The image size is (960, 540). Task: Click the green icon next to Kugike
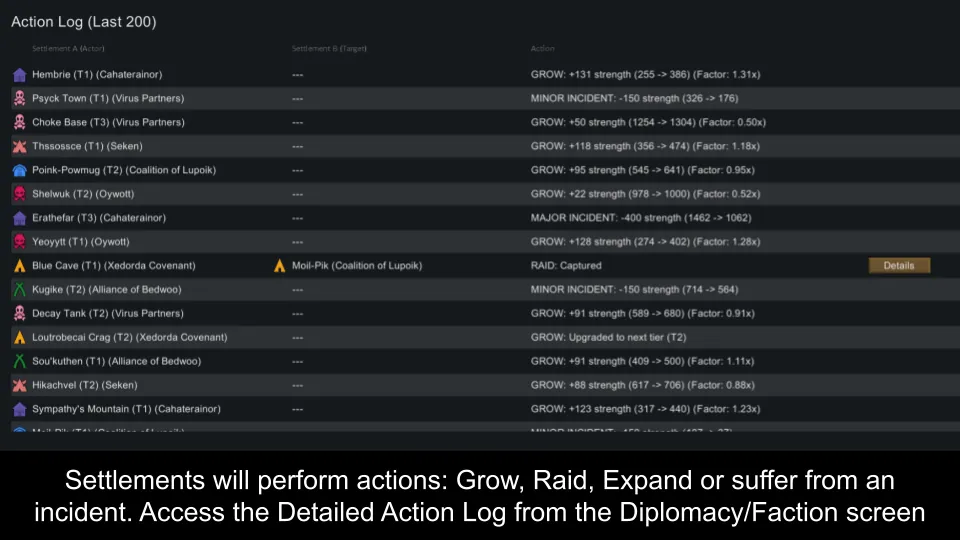(19, 290)
